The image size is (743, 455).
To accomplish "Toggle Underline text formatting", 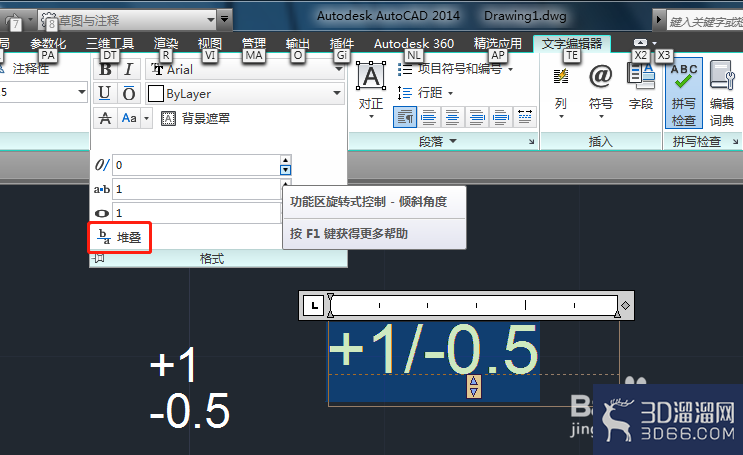I will click(105, 93).
